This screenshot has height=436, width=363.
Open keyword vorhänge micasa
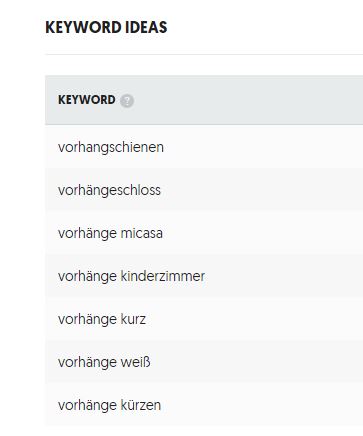point(110,233)
